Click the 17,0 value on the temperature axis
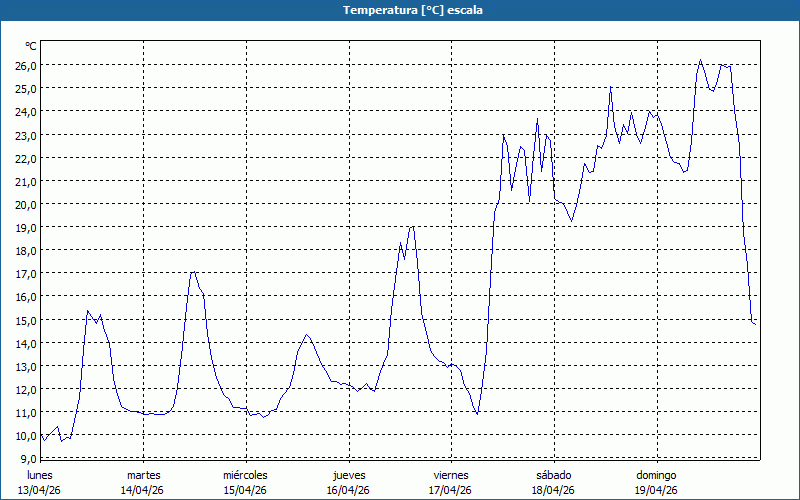The height and width of the screenshot is (500, 800). pyautogui.click(x=24, y=273)
